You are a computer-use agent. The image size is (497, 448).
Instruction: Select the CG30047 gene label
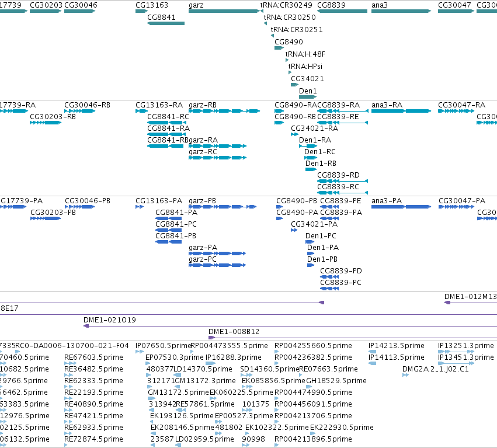click(454, 5)
